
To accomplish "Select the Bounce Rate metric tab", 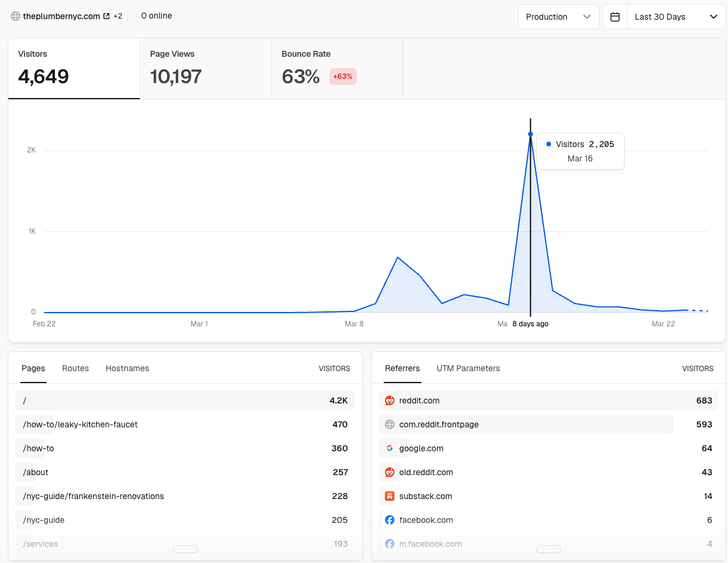I will coord(337,69).
